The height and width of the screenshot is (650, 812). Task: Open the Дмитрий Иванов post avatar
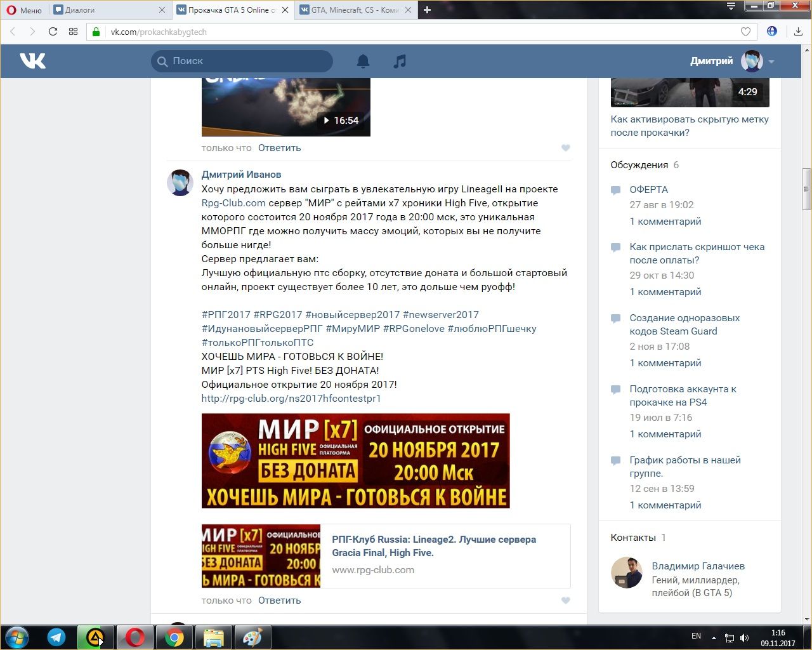click(x=180, y=183)
